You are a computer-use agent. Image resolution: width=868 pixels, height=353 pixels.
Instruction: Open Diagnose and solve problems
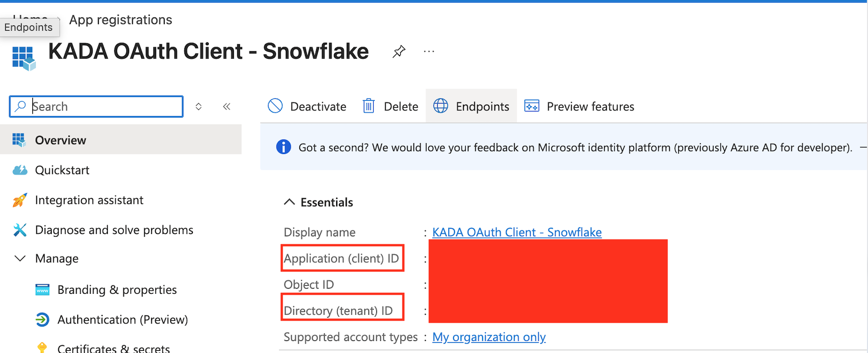point(114,230)
